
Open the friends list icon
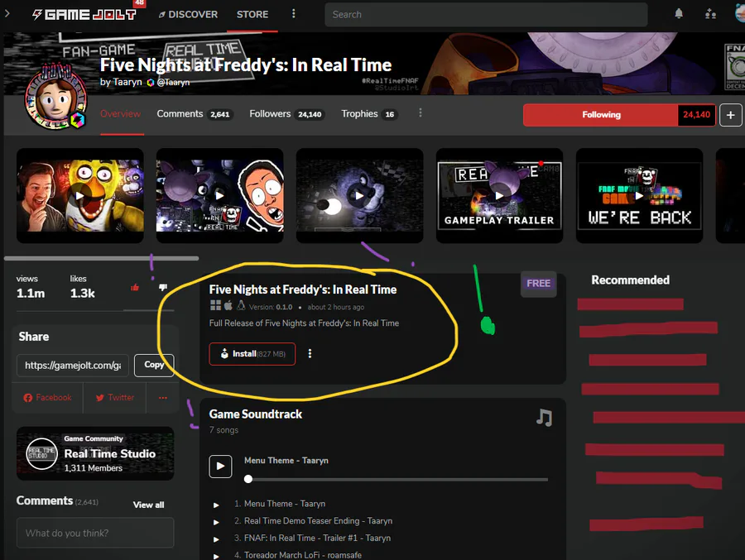point(710,14)
